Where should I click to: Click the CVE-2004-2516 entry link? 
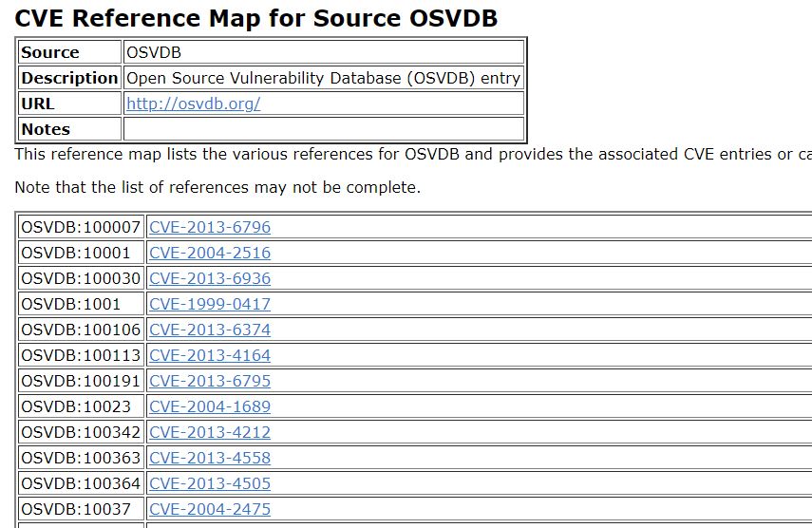click(210, 253)
